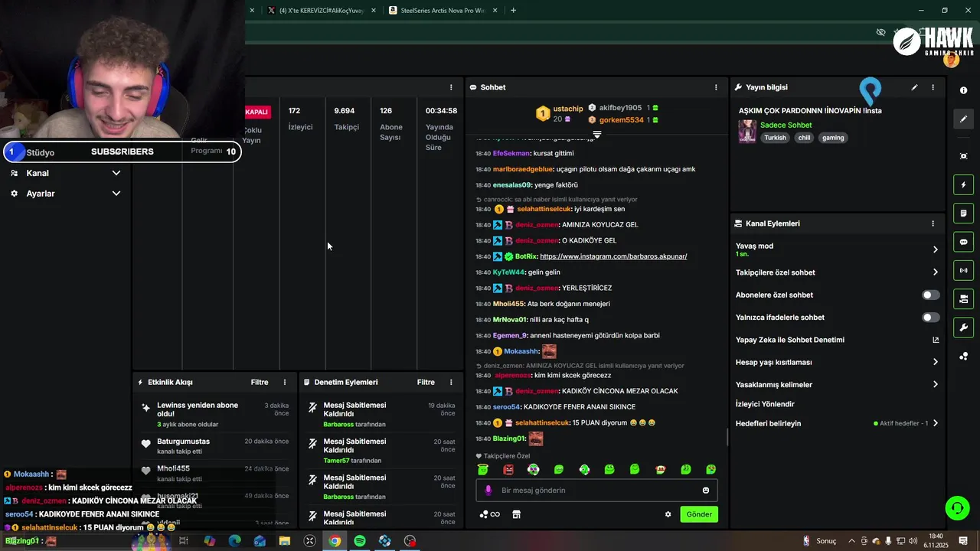Viewport: 980px width, 551px height.
Task: Click the purple microphone icon in chat input
Action: (488, 491)
